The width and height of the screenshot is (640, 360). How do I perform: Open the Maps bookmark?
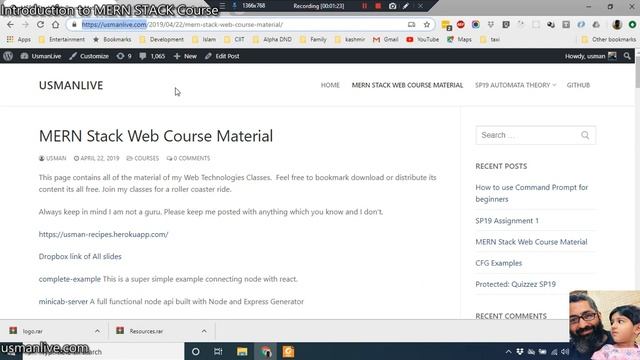[459, 40]
